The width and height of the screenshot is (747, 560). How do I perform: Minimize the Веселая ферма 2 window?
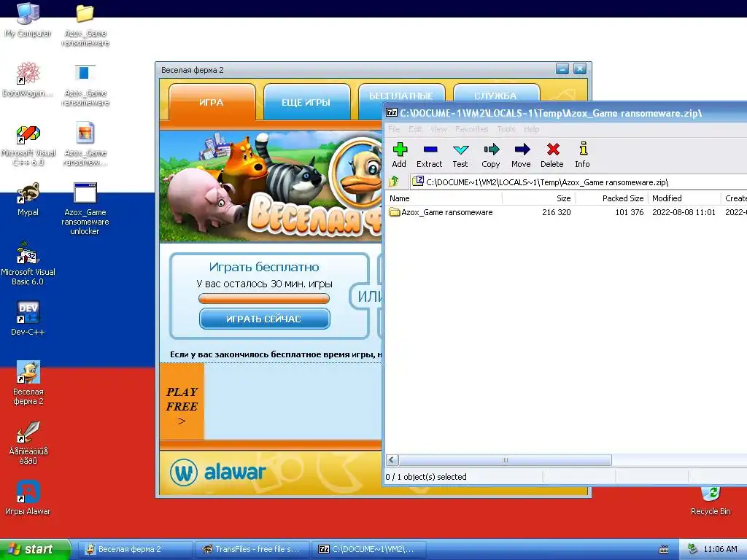point(562,69)
